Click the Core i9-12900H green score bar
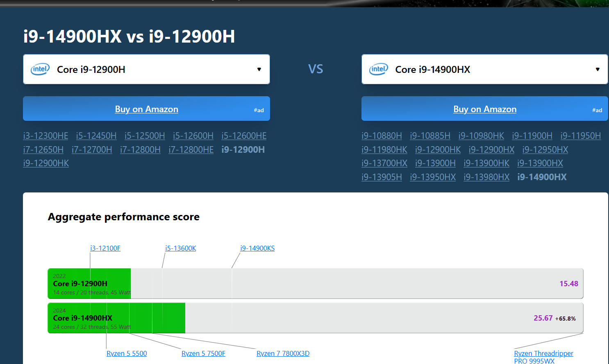Viewport: 609px width, 364px height. pos(89,283)
